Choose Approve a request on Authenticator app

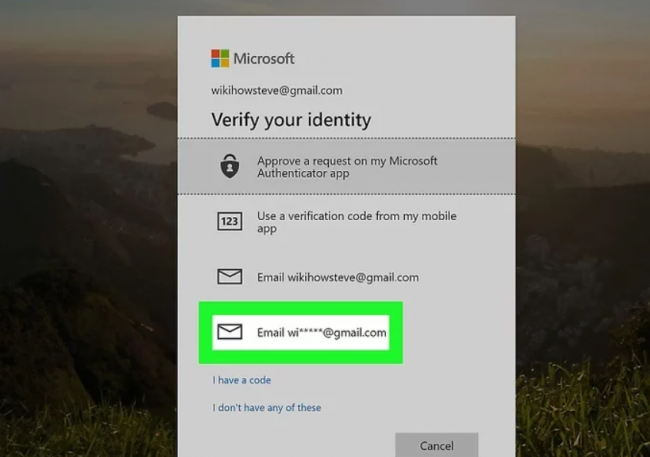pos(347,166)
